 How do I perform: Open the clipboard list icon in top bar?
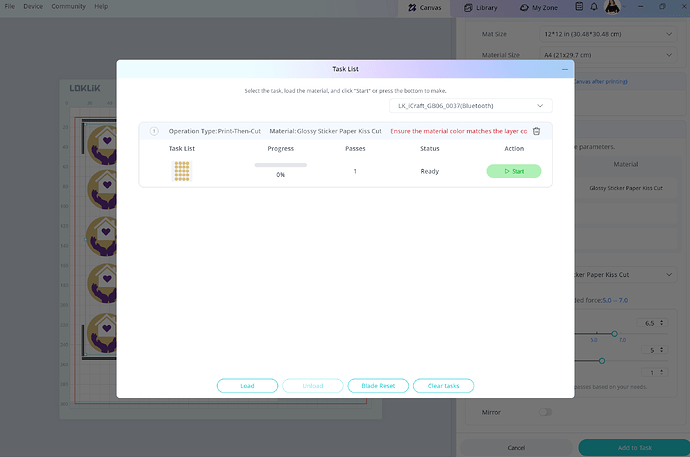579,7
